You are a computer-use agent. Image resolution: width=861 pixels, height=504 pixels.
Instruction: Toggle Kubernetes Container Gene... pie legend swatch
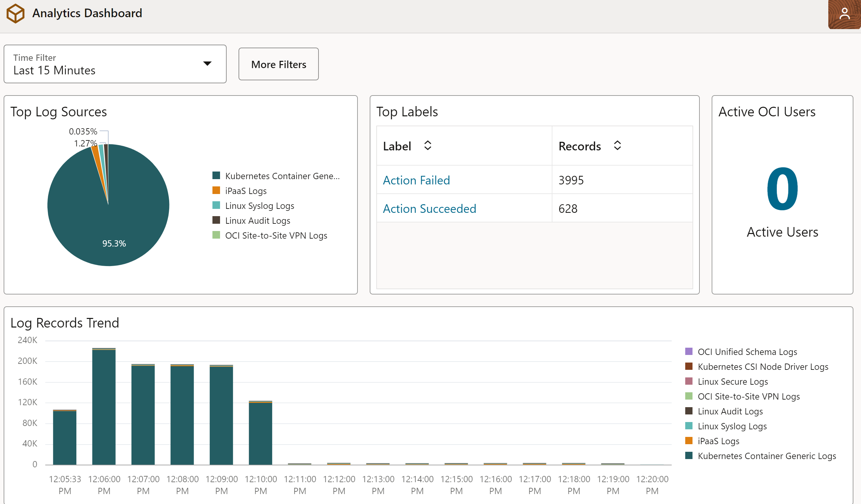point(216,175)
